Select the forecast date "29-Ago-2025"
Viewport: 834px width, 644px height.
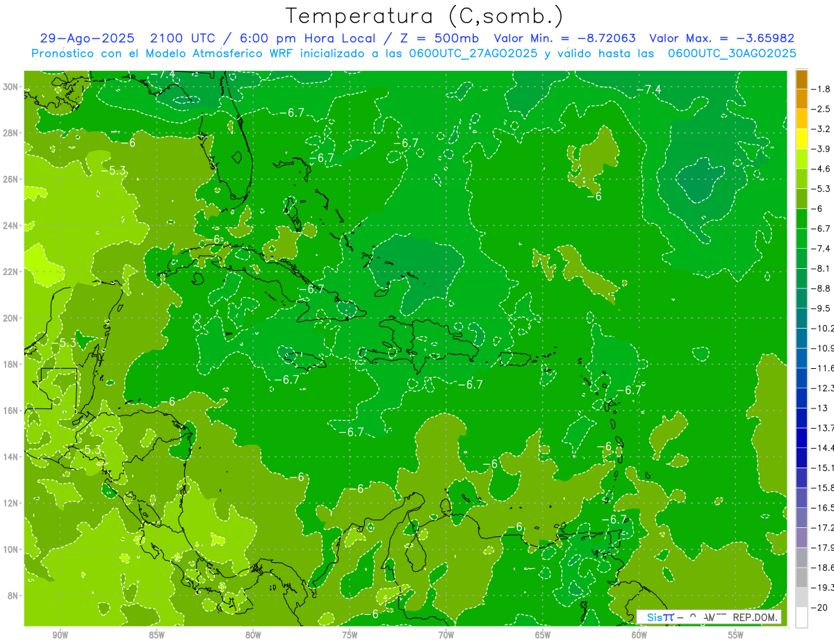coord(86,38)
